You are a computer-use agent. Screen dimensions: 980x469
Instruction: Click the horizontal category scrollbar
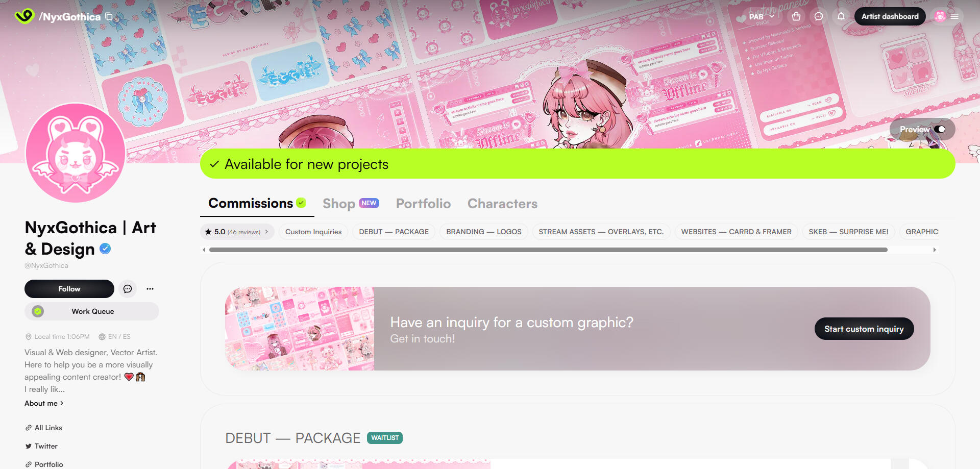548,250
